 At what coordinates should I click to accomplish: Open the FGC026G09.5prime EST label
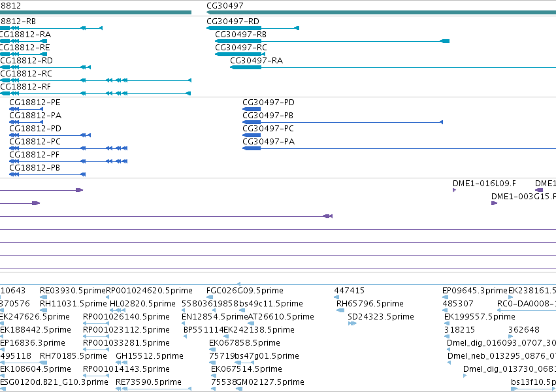pyautogui.click(x=244, y=291)
